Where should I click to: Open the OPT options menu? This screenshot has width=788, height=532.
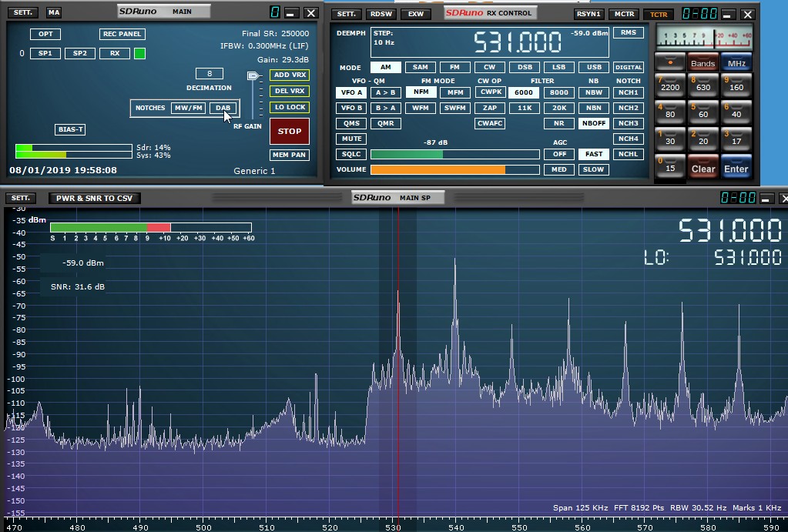[45, 34]
